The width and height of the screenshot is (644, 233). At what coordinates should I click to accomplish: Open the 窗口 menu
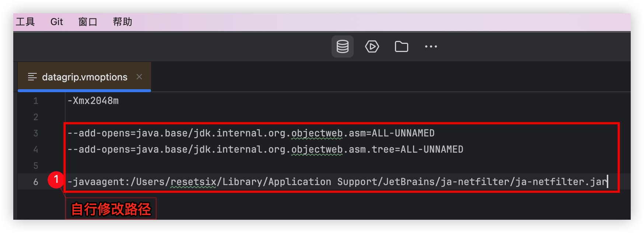point(88,22)
